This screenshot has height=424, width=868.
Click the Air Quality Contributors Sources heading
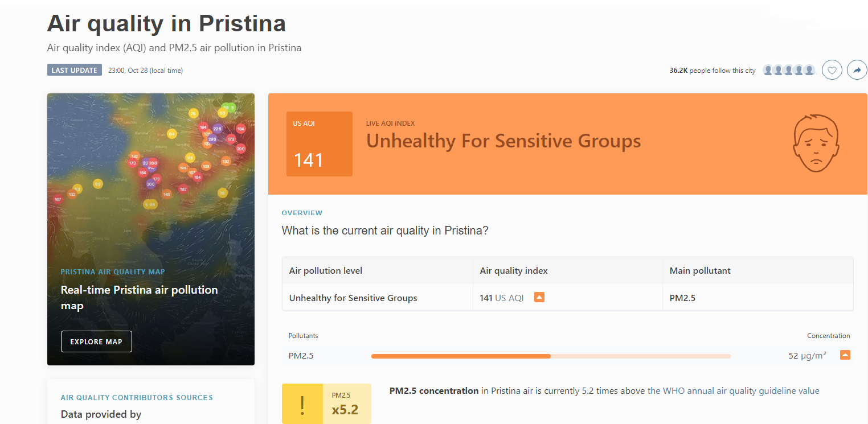(137, 398)
